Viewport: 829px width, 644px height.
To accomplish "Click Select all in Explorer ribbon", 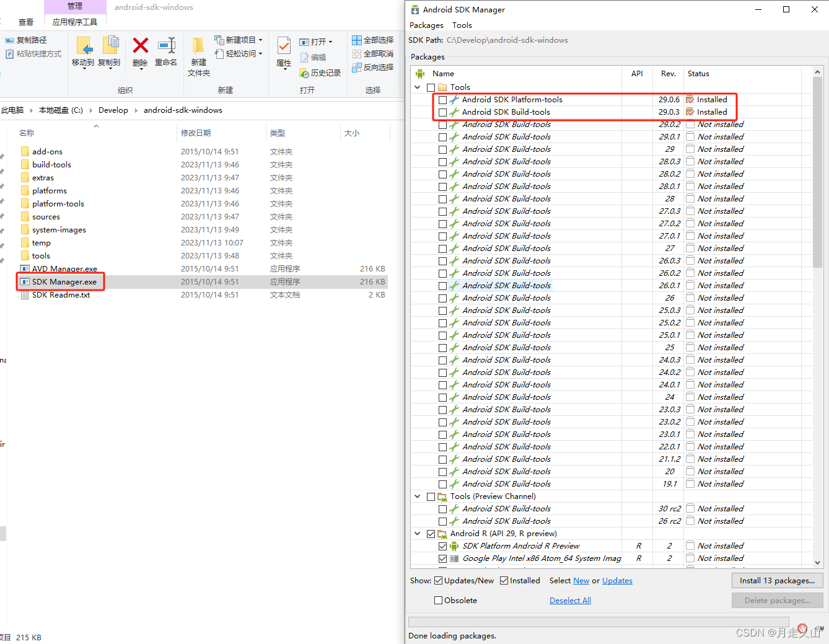I will pyautogui.click(x=373, y=40).
